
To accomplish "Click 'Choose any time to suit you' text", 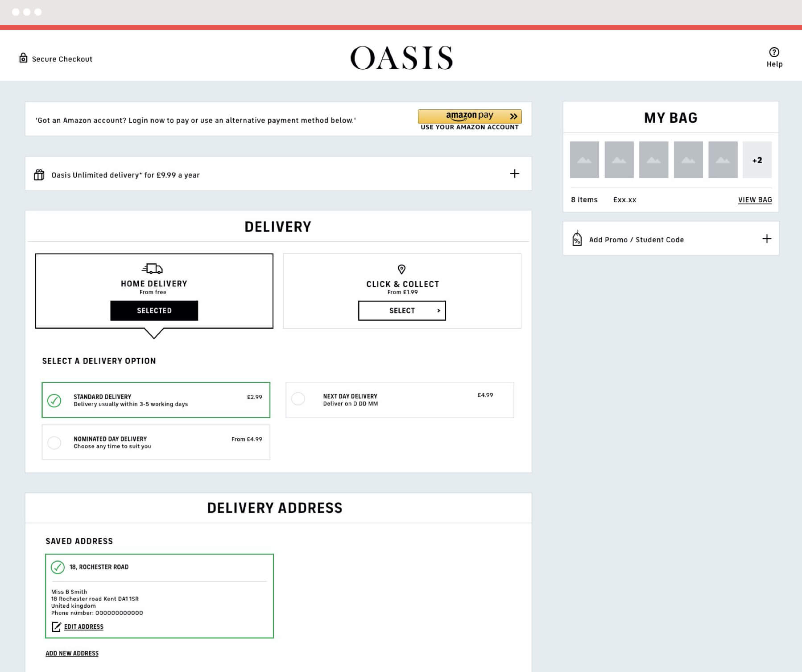I will coord(112,446).
